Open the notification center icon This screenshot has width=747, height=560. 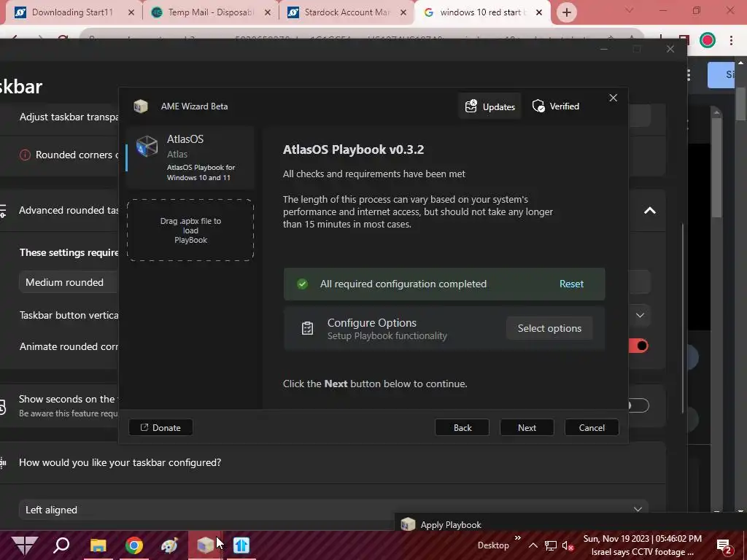(724, 545)
